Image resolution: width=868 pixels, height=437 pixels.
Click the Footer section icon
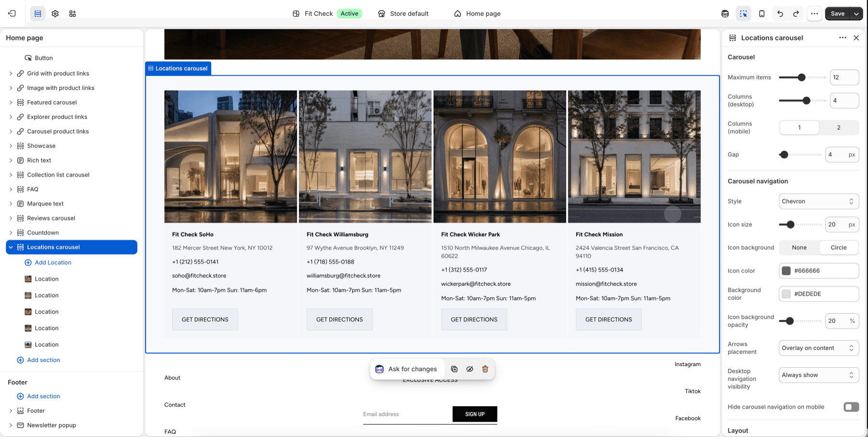pos(20,411)
